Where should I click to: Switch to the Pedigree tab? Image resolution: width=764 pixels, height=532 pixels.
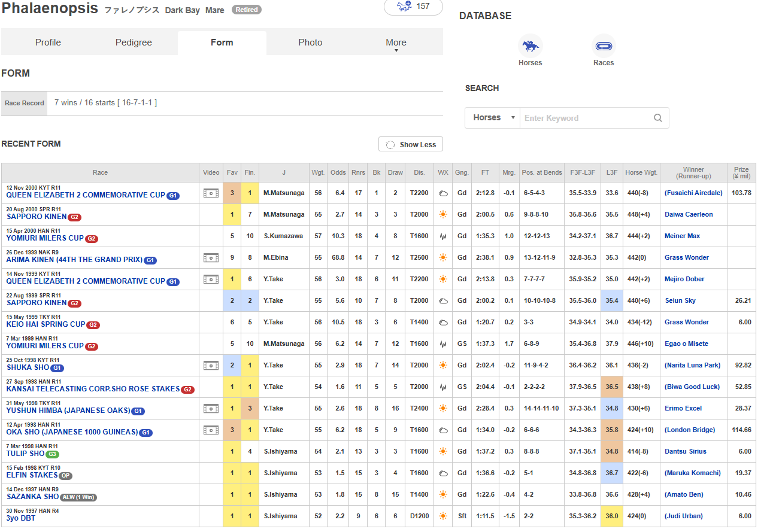point(134,42)
